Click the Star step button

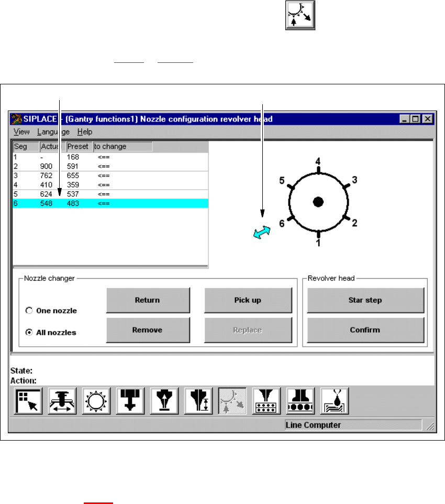pos(365,300)
